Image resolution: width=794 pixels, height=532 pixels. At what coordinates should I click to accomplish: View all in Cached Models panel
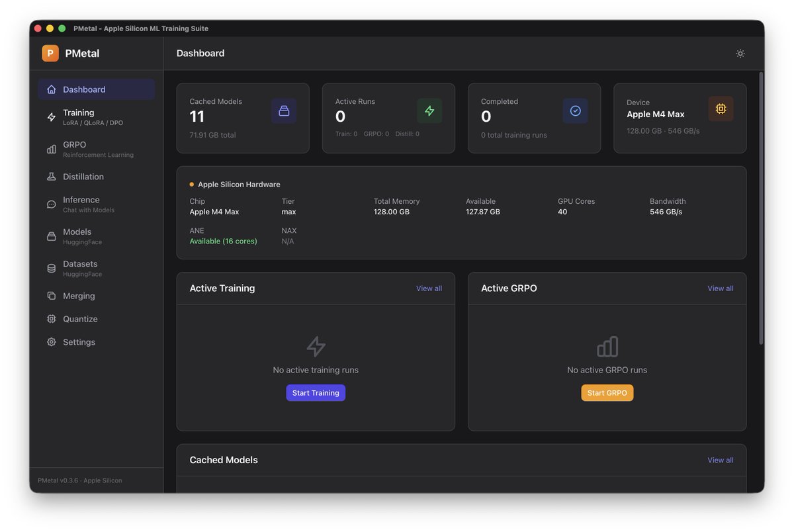click(721, 461)
